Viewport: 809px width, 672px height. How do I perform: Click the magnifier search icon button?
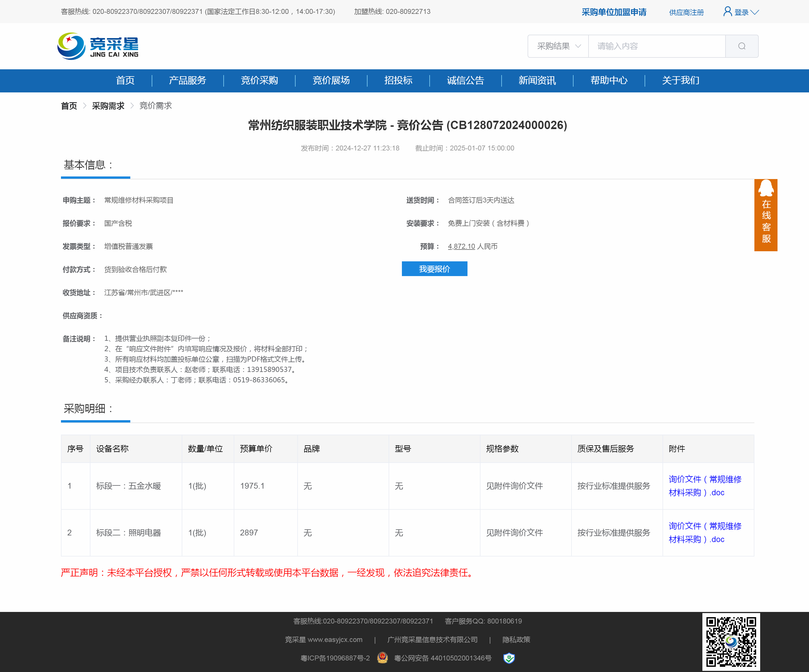click(741, 46)
